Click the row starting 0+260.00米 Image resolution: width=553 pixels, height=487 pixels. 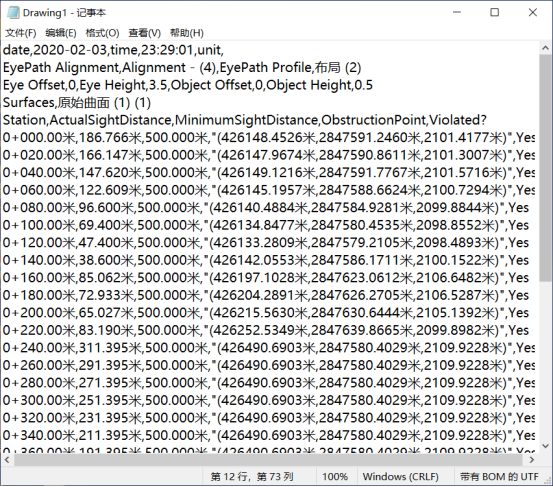coord(269,365)
